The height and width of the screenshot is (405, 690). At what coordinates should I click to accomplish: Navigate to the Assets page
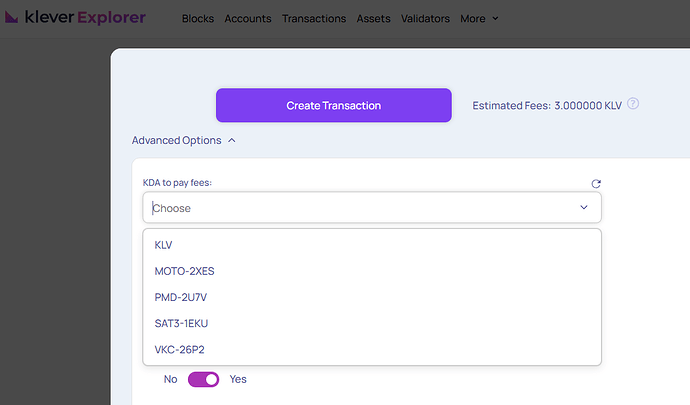(x=373, y=18)
